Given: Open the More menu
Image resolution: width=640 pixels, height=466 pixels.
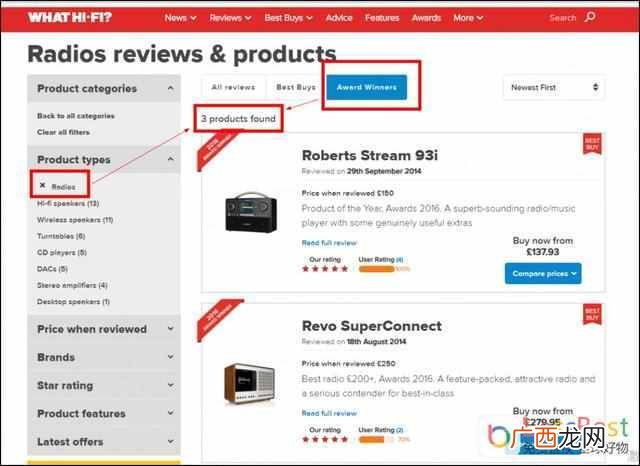Looking at the screenshot, I should tap(468, 18).
